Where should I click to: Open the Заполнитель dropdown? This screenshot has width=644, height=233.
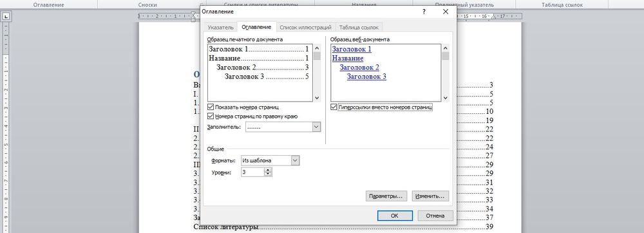316,127
